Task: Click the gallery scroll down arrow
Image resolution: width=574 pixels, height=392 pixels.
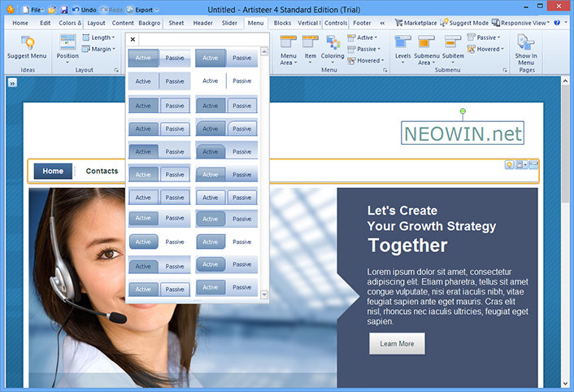Action: click(264, 294)
